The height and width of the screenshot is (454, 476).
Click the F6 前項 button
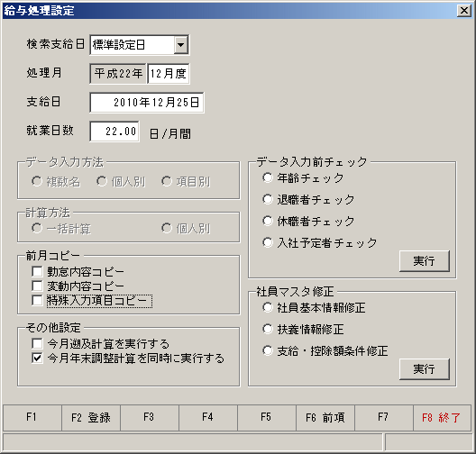coord(325,417)
